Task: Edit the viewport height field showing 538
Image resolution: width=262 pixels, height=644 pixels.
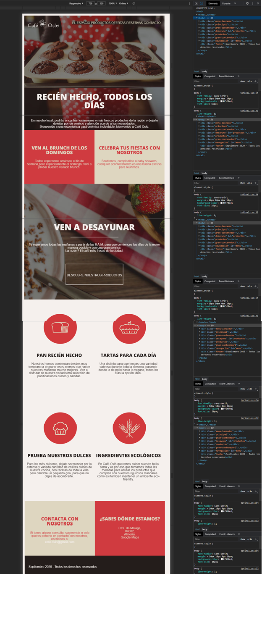Action: pos(102,3)
